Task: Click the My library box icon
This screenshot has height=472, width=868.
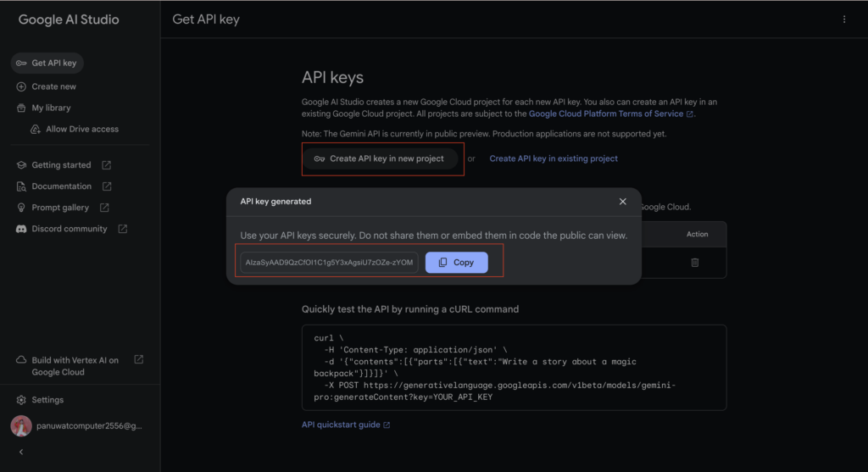Action: point(21,108)
